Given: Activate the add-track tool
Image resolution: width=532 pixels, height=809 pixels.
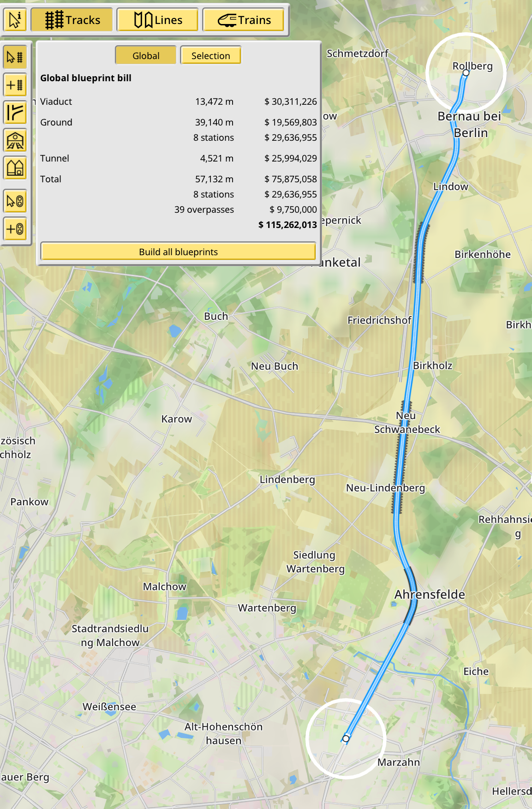Looking at the screenshot, I should tap(15, 85).
